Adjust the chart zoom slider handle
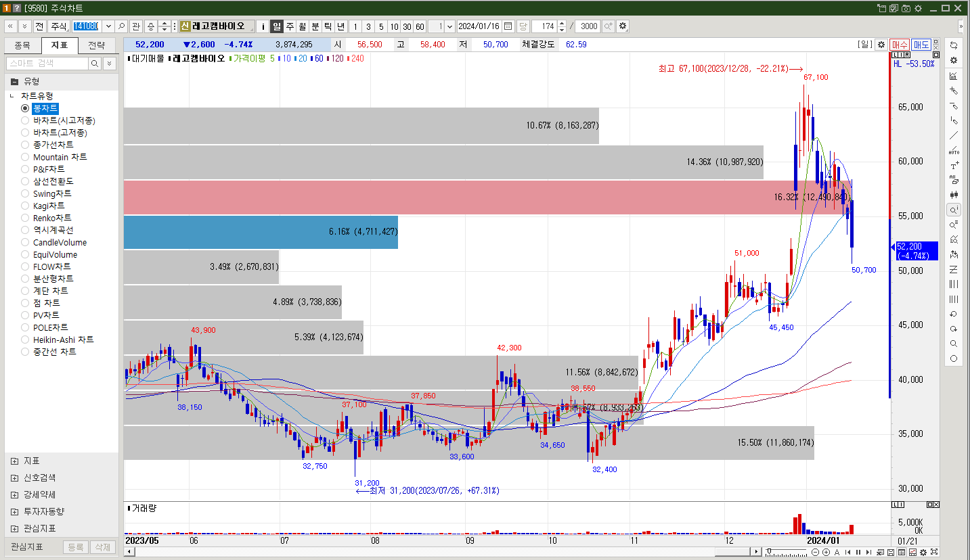The width and height of the screenshot is (970, 560). [x=768, y=553]
